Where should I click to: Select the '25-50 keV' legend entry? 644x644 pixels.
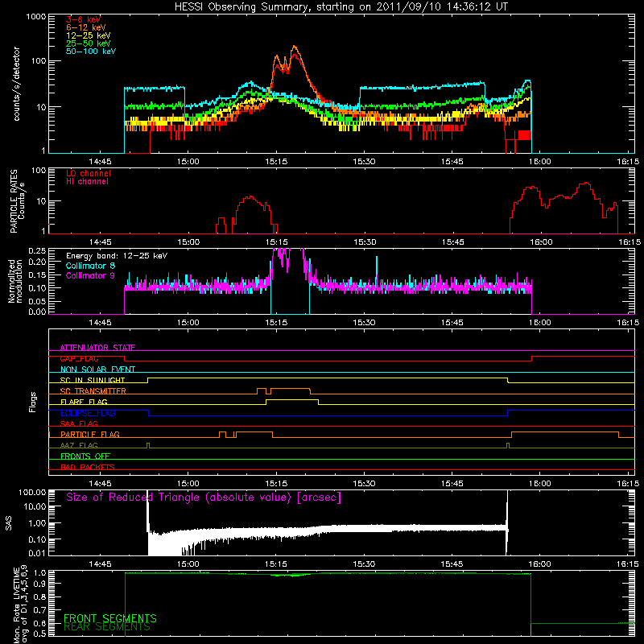(89, 43)
